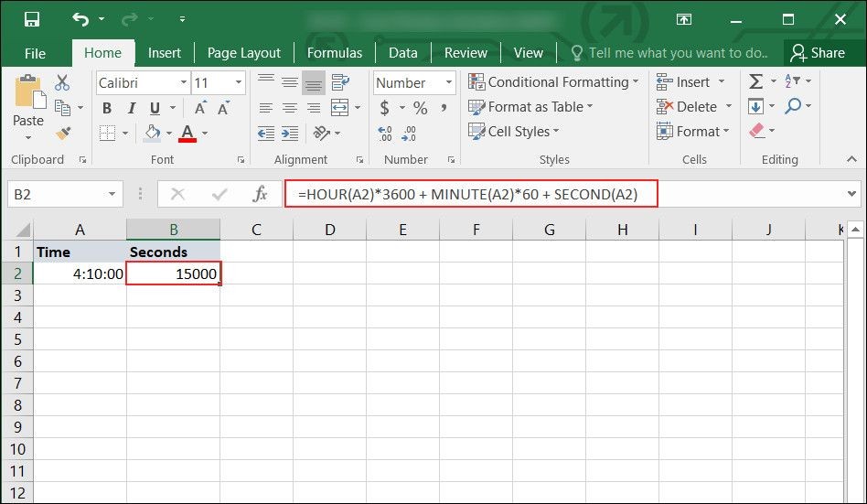This screenshot has width=867, height=504.
Task: Click the Insert Function fx icon
Action: [260, 194]
